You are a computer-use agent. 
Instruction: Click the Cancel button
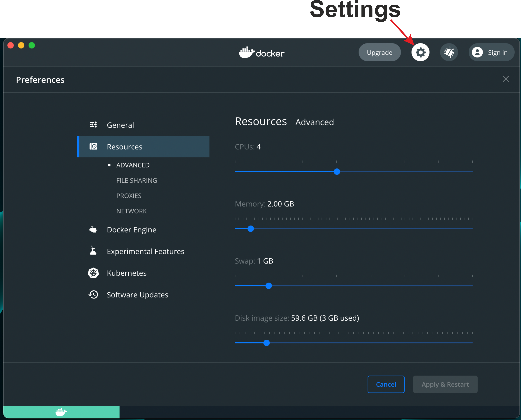tap(386, 384)
